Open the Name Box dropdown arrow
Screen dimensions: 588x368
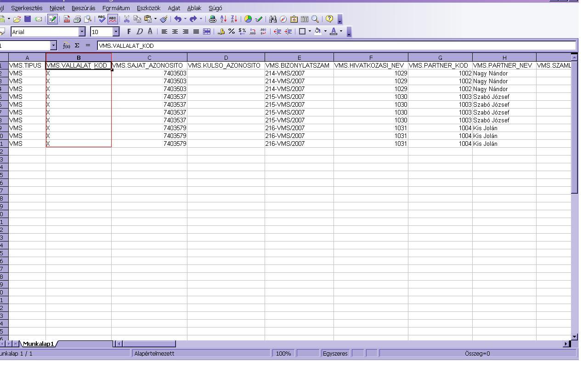(53, 46)
